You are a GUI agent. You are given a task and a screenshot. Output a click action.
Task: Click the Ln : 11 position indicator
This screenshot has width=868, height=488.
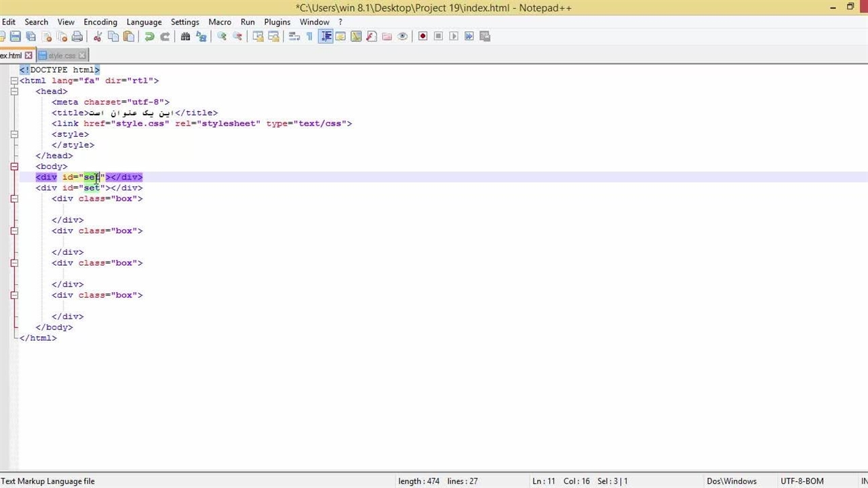(x=544, y=481)
